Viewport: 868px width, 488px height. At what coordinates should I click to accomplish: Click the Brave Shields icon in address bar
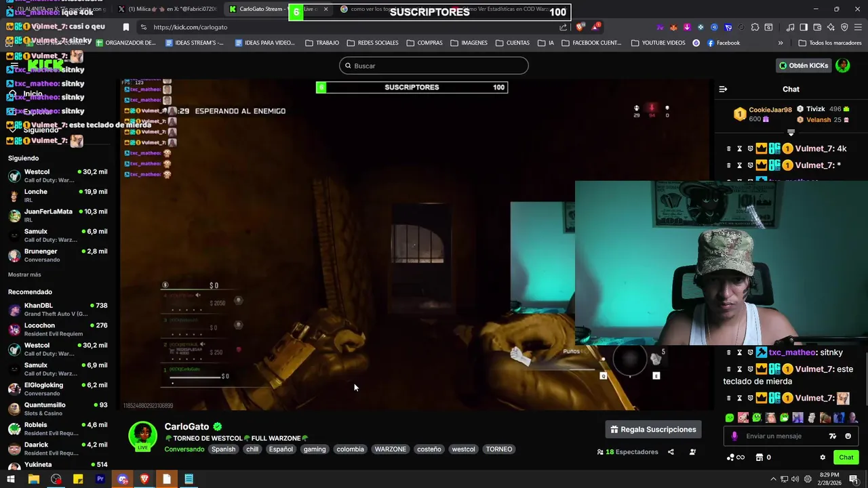[580, 27]
